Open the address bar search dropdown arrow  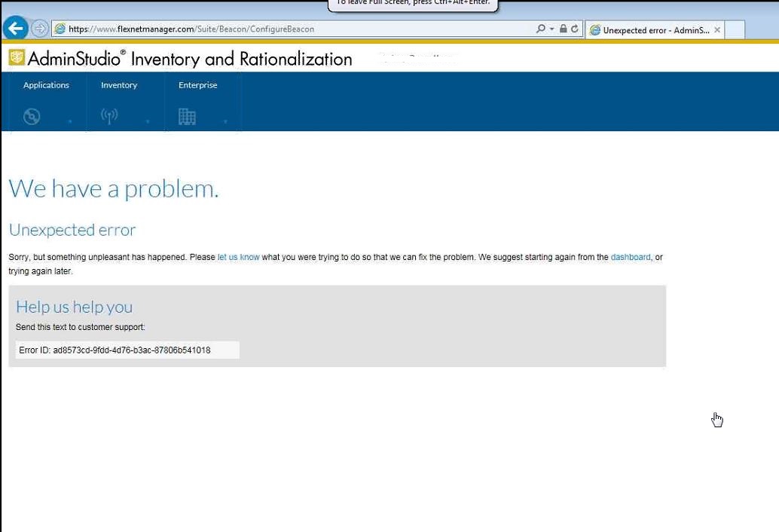pos(551,29)
